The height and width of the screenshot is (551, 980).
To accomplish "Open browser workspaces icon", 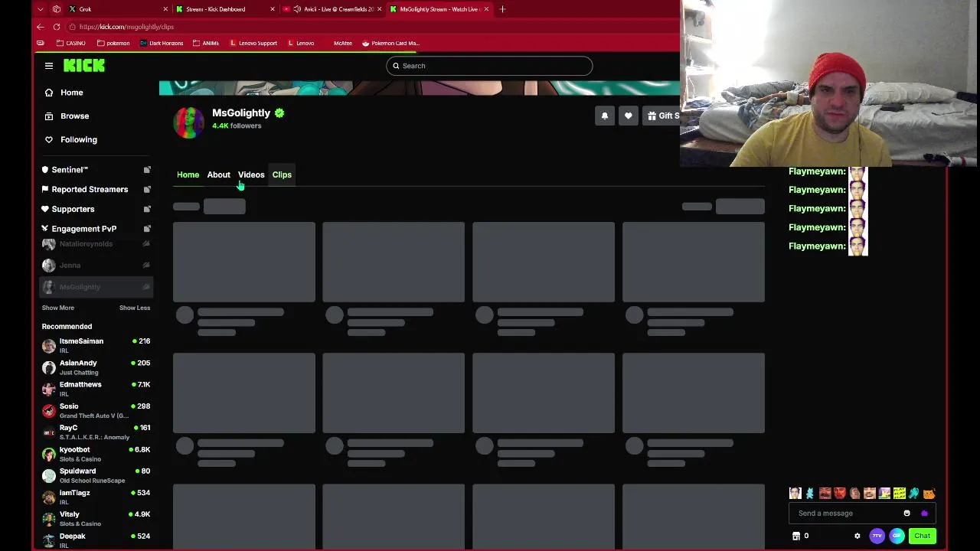I will [x=57, y=9].
